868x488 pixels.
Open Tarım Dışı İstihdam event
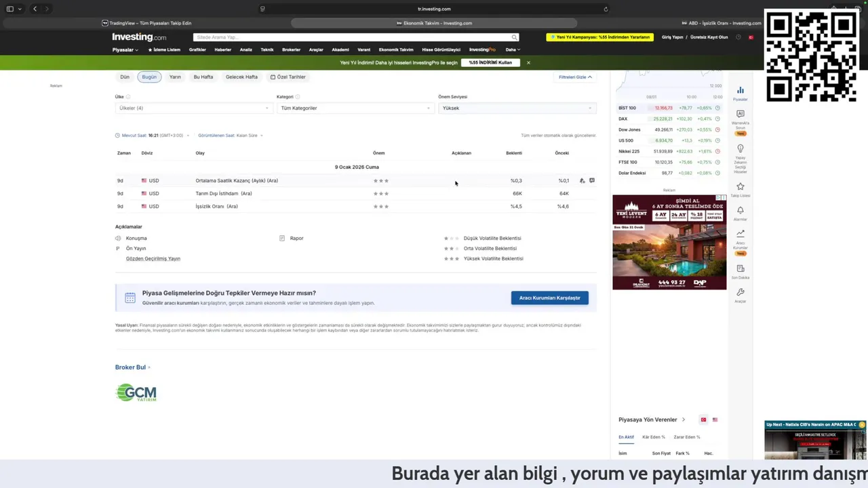click(224, 193)
